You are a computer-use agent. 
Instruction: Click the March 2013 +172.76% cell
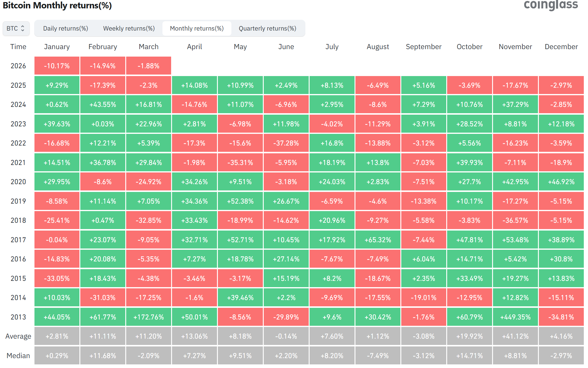148,317
